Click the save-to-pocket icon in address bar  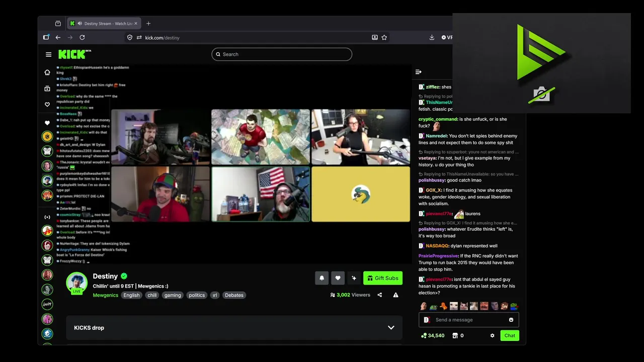pos(375,37)
